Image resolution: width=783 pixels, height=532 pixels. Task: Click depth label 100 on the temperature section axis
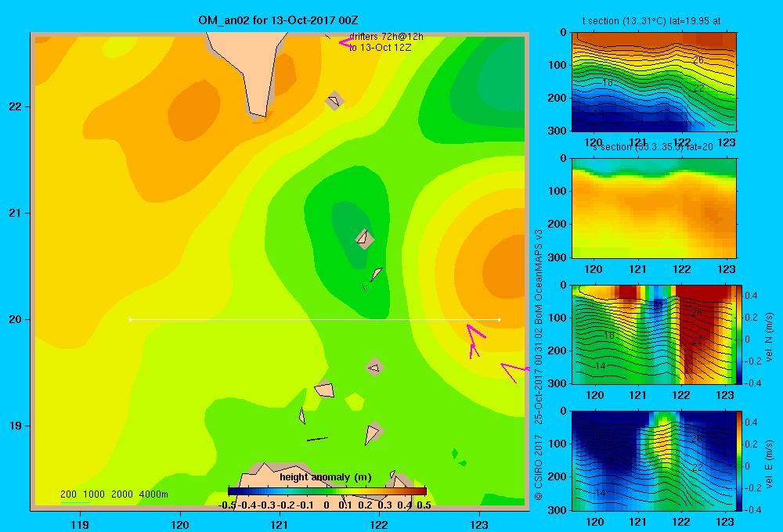[558, 65]
